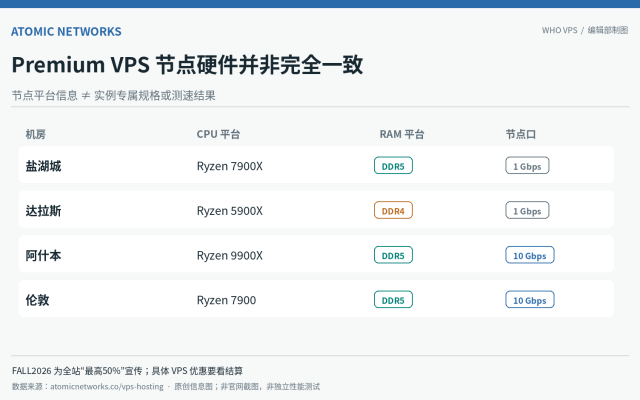Image resolution: width=640 pixels, height=400 pixels.
Task: Click the Ryzen 9900X cell
Action: coord(229,256)
